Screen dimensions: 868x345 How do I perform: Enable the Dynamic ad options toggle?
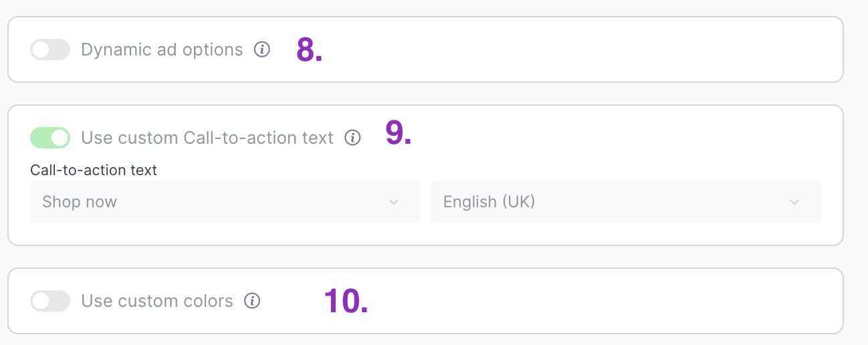50,49
